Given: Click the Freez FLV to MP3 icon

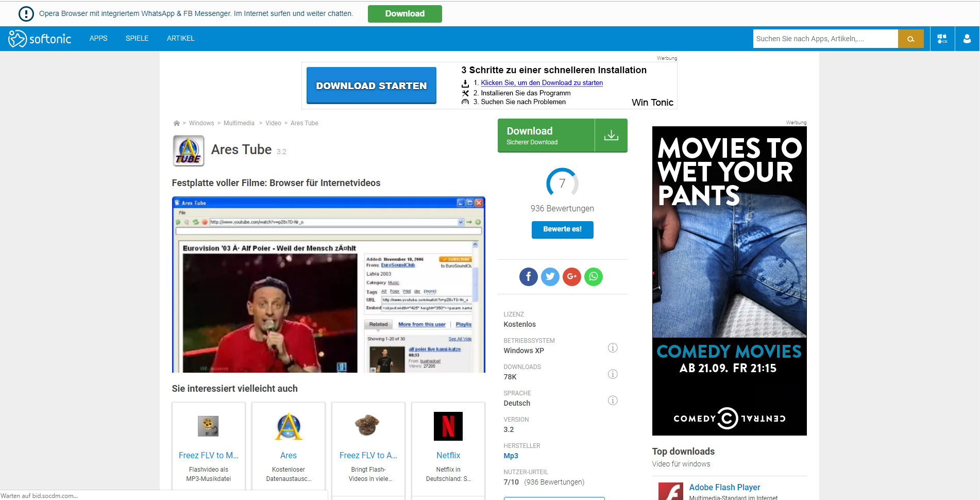Looking at the screenshot, I should [208, 426].
